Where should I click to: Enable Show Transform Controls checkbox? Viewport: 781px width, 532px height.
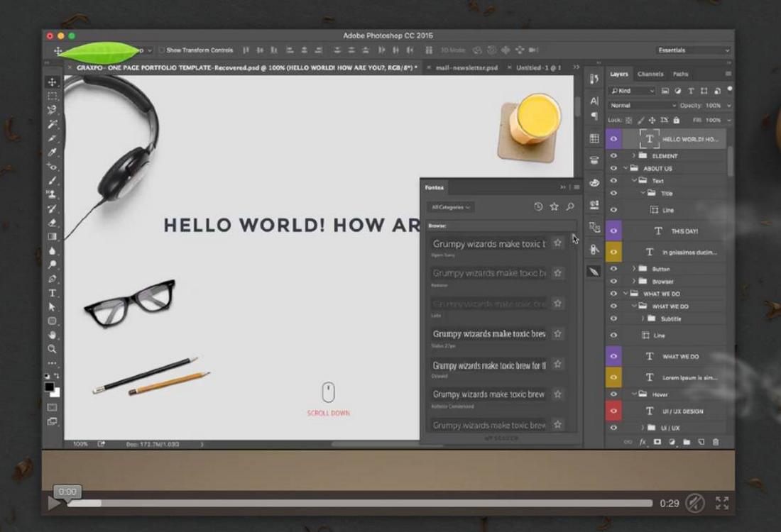point(162,50)
